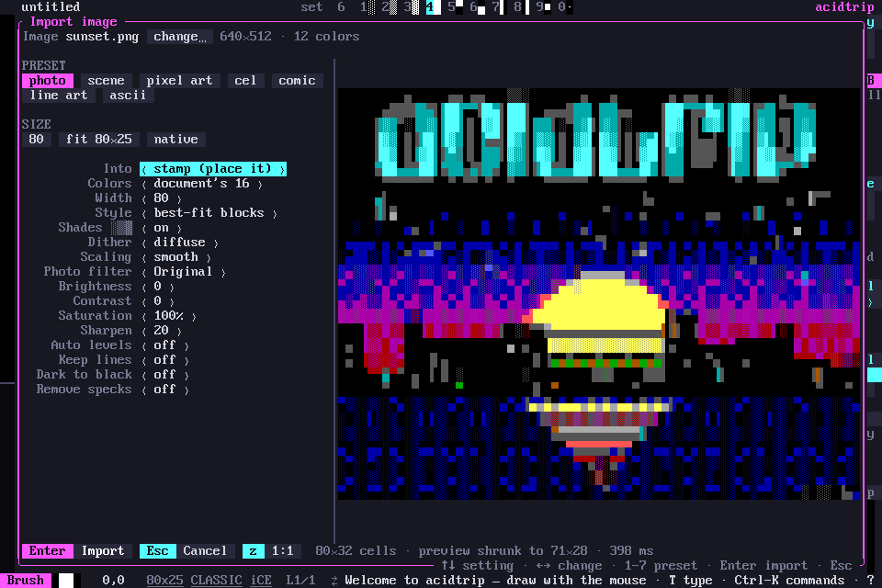Increase Saturation above 100% with right arrow

(194, 316)
